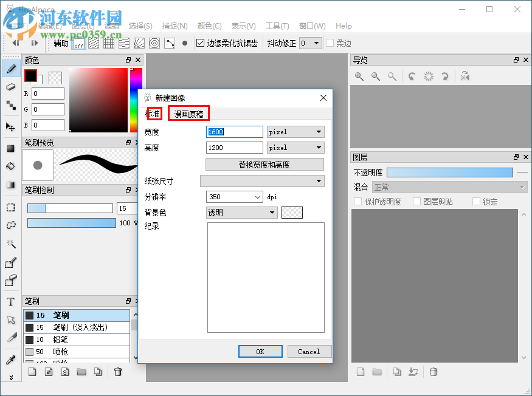Open the width pixel unit dropdown
Viewport: 532px width, 396px height.
tap(295, 132)
